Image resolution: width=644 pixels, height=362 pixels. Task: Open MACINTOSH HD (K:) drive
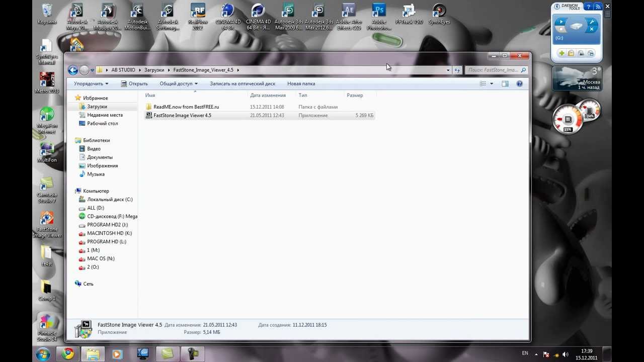tap(109, 233)
